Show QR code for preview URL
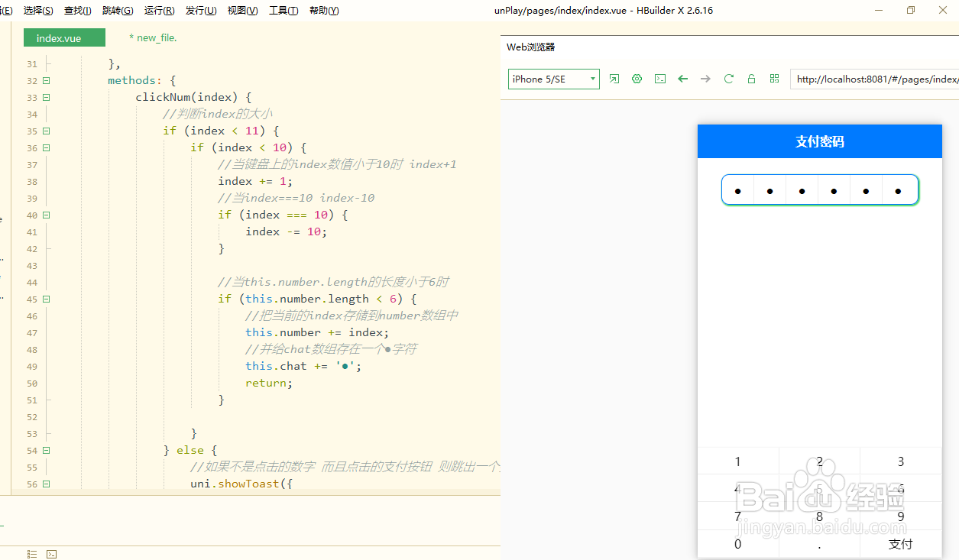Image resolution: width=959 pixels, height=560 pixels. pyautogui.click(x=775, y=79)
